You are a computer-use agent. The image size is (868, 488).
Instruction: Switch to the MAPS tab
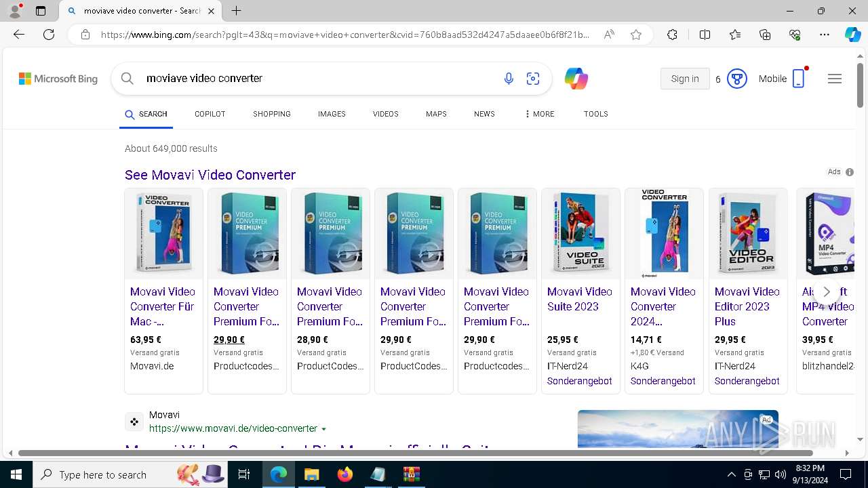tap(436, 114)
